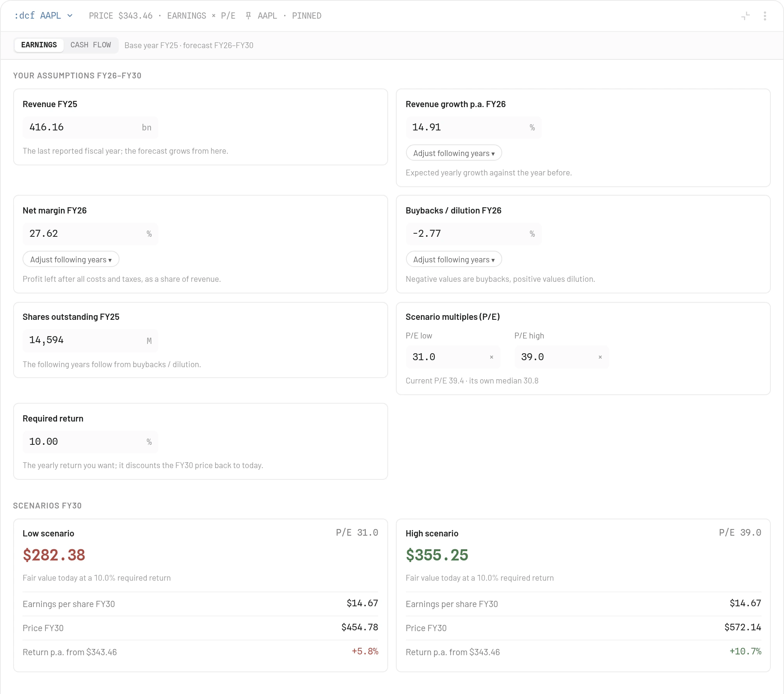The image size is (784, 694).
Task: Switch to the EARNINGS tab
Action: coord(39,45)
